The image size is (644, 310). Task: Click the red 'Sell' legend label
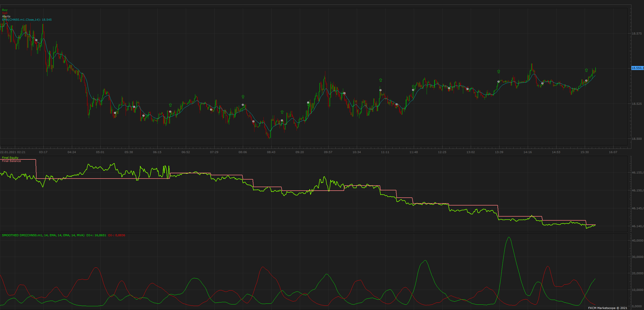click(5, 13)
